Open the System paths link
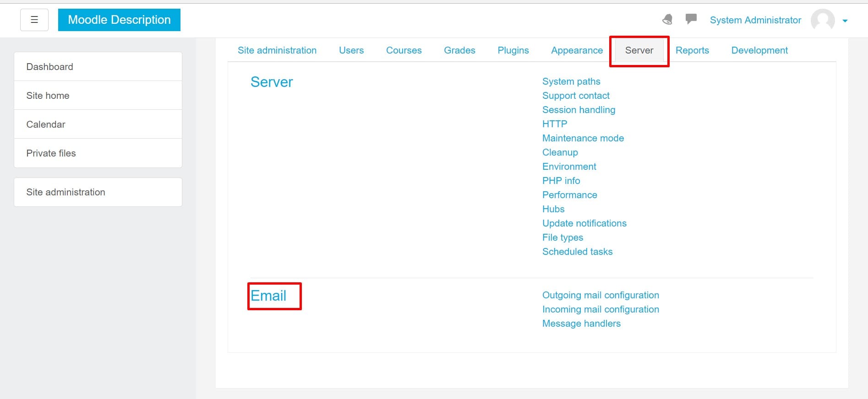Viewport: 868px width, 399px height. 571,81
